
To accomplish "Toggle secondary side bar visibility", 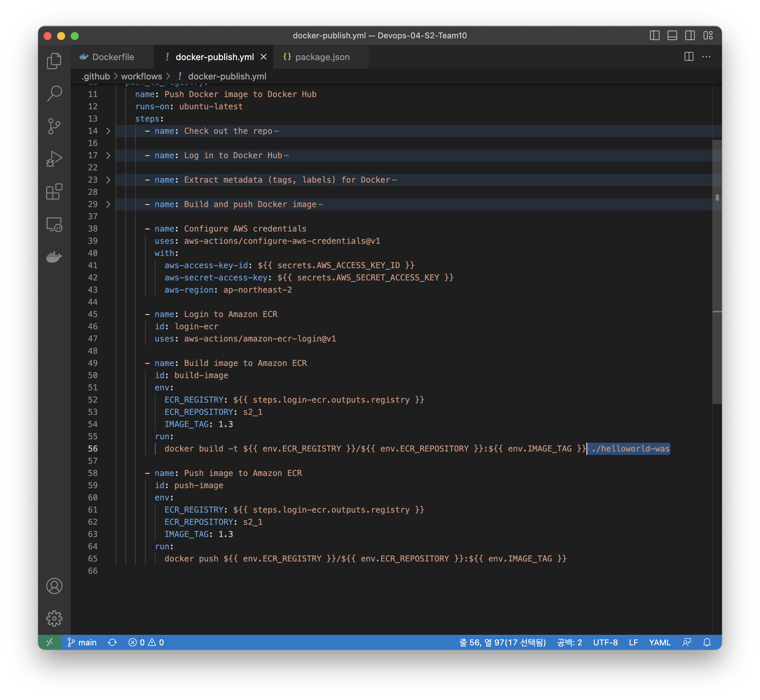I will [690, 36].
